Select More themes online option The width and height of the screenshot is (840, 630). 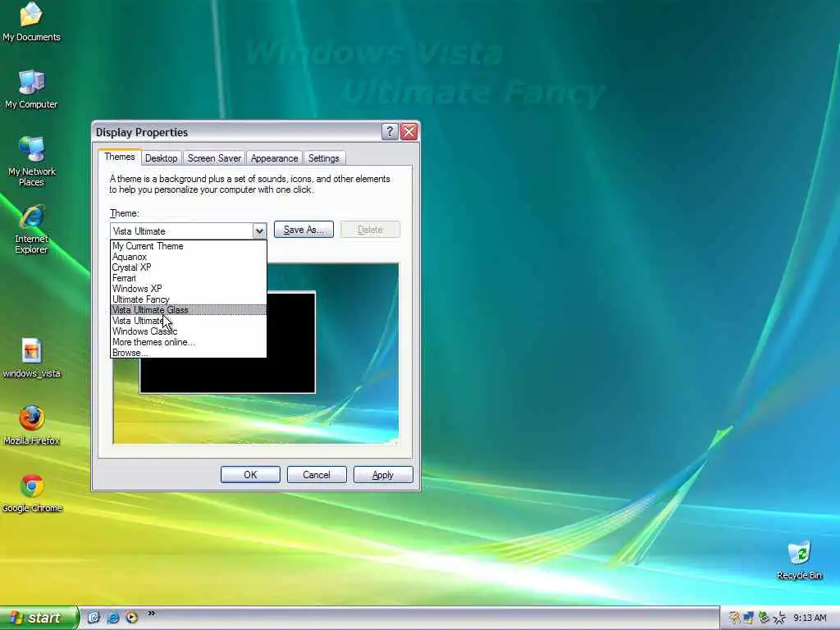(x=188, y=342)
